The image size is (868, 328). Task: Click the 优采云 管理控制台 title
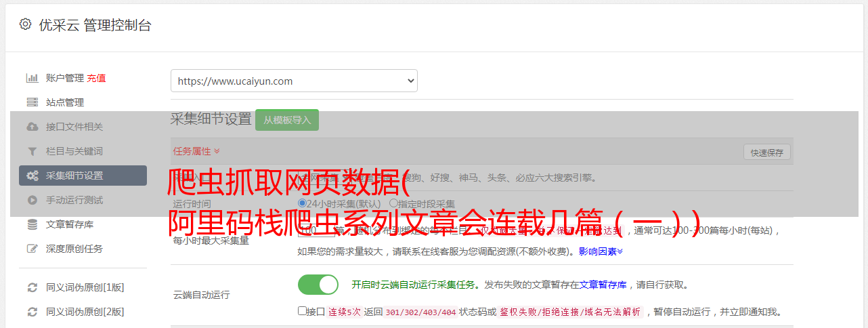[95, 25]
